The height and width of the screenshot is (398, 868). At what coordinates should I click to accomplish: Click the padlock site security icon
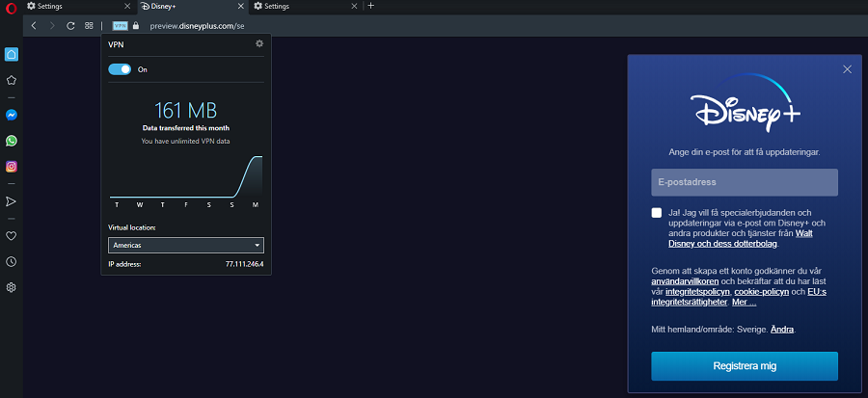[136, 25]
